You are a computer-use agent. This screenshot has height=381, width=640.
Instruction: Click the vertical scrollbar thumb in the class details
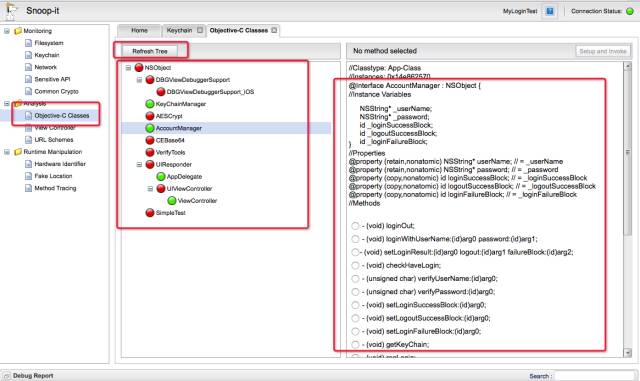coord(628,153)
